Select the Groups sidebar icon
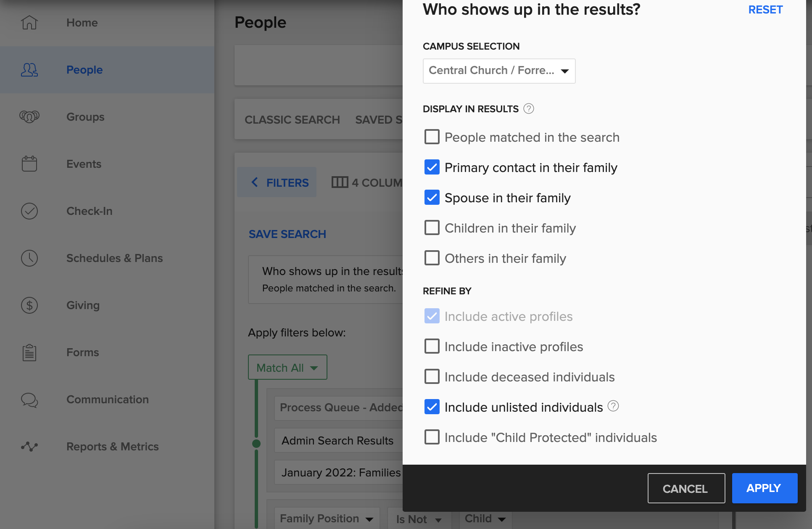Screen dimensions: 812x529 coord(29,117)
